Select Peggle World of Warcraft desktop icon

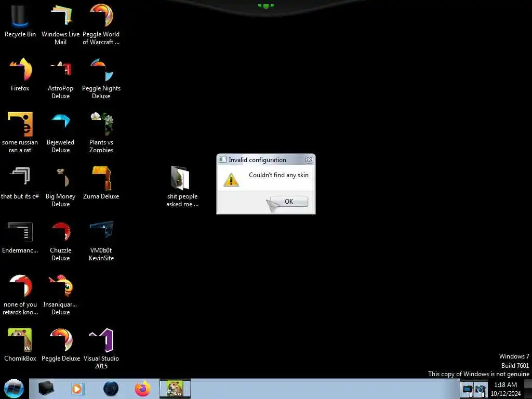(101, 24)
